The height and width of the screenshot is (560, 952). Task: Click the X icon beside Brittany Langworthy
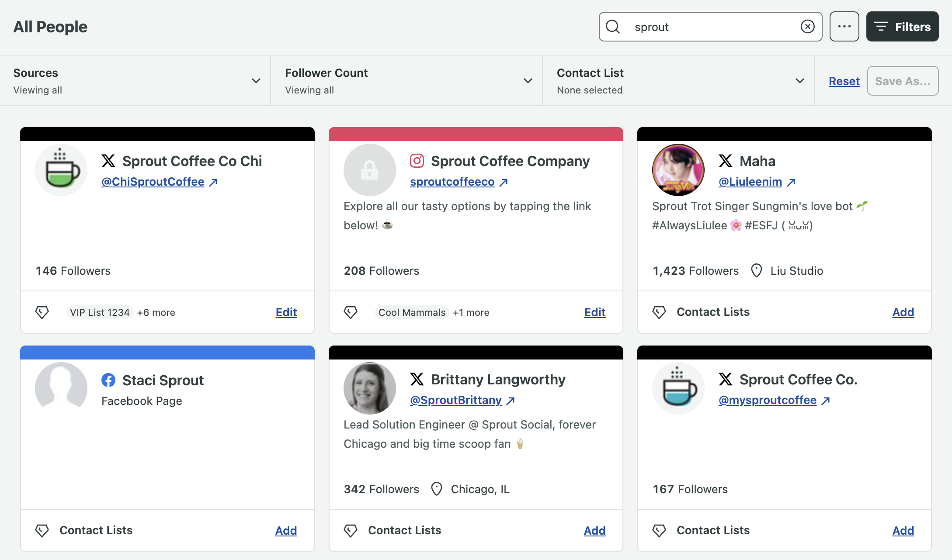[x=417, y=379]
